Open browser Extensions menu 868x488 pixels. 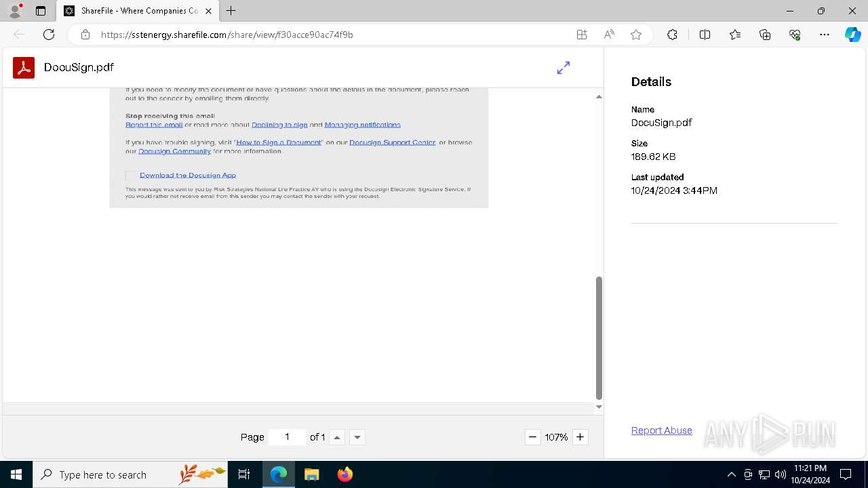pyautogui.click(x=672, y=35)
